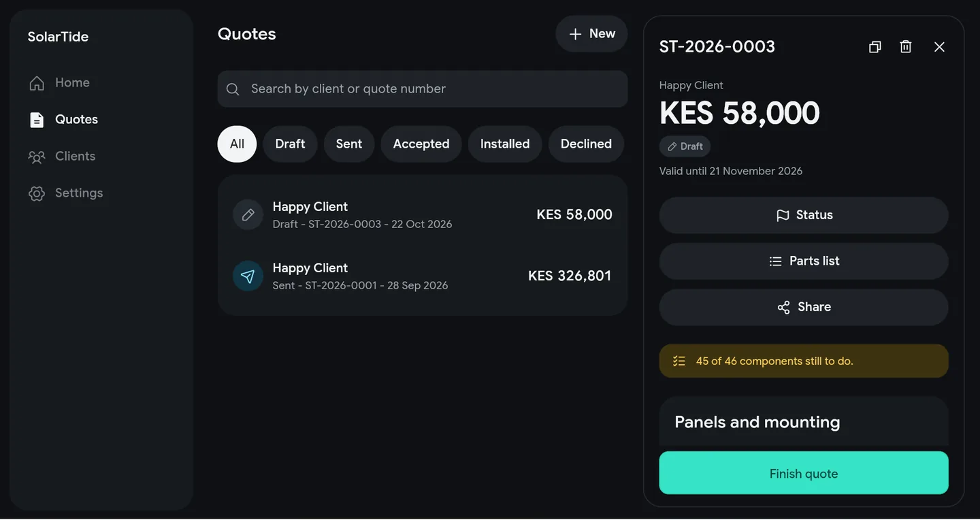Image resolution: width=980 pixels, height=520 pixels.
Task: Duplicate quote ST-2026-0003 using the copy icon
Action: [875, 47]
